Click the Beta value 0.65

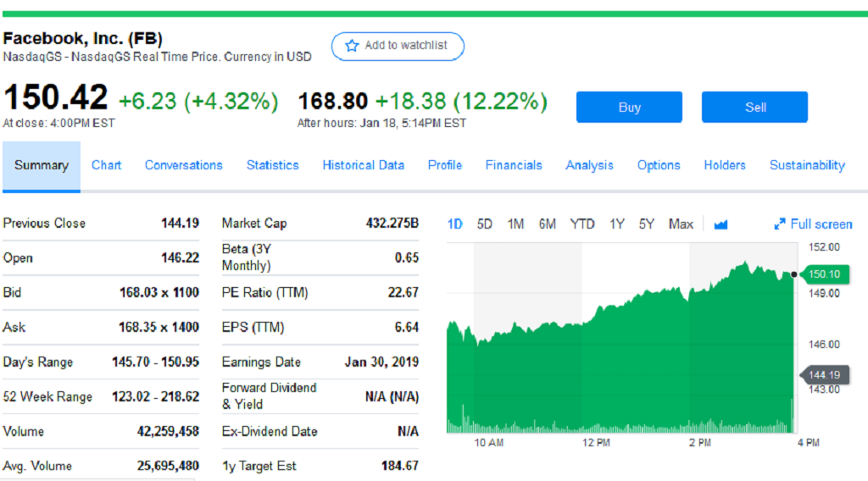pos(406,257)
